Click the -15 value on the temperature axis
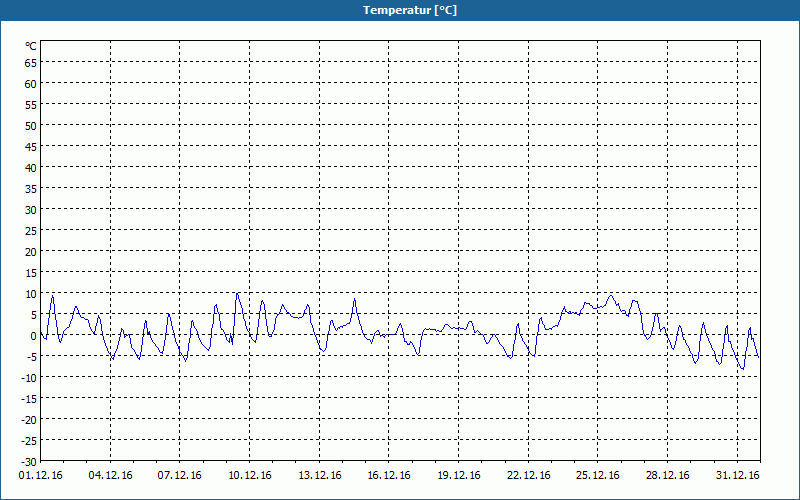The height and width of the screenshot is (500, 800). pyautogui.click(x=29, y=399)
